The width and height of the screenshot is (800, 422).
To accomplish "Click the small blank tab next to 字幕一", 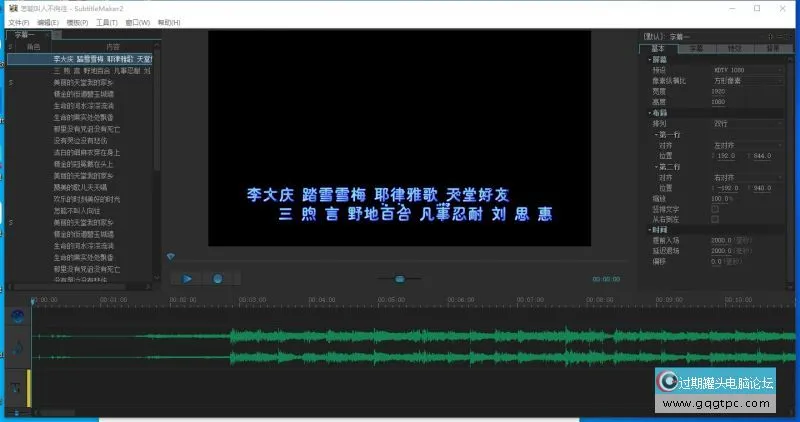I will point(57,35).
